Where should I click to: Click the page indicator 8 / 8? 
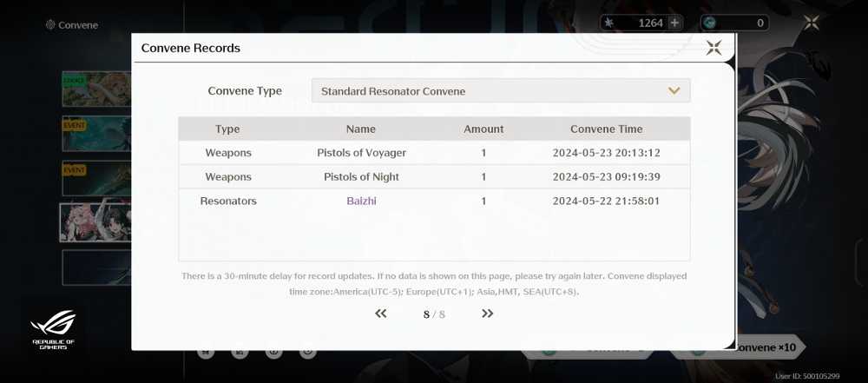[434, 314]
